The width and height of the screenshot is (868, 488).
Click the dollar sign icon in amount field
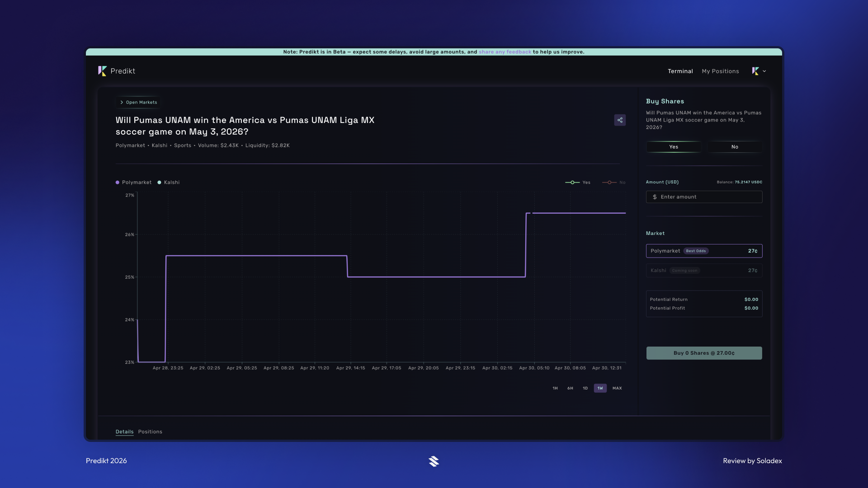pyautogui.click(x=655, y=197)
